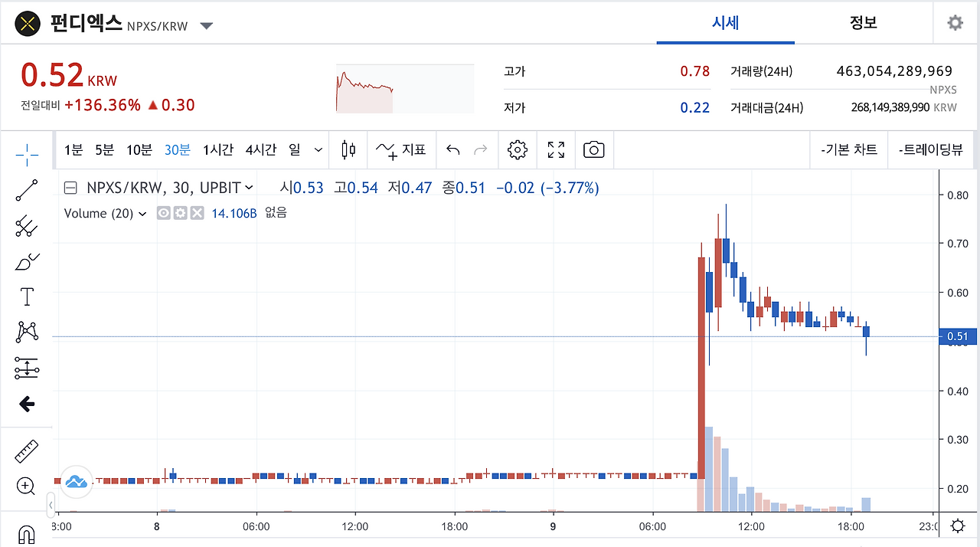Click the price change −0.02 (−3.77%)
The height and width of the screenshot is (547, 980).
pyautogui.click(x=547, y=188)
